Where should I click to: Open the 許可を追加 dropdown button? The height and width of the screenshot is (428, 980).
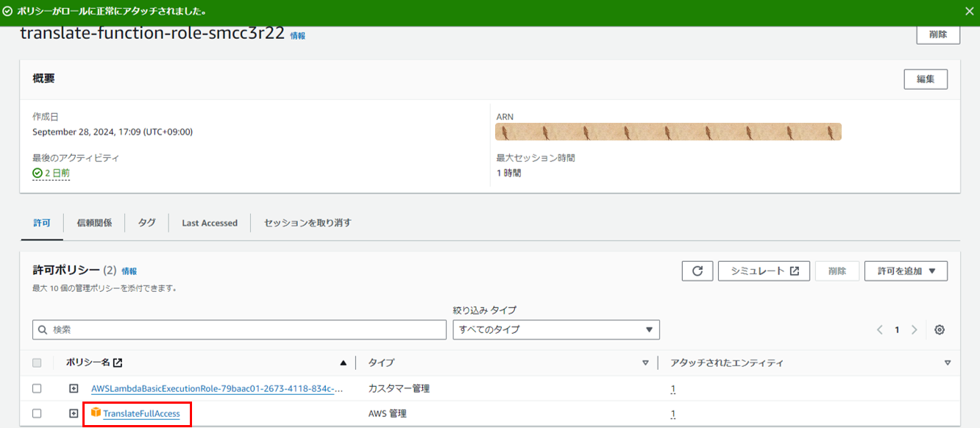[x=906, y=271]
